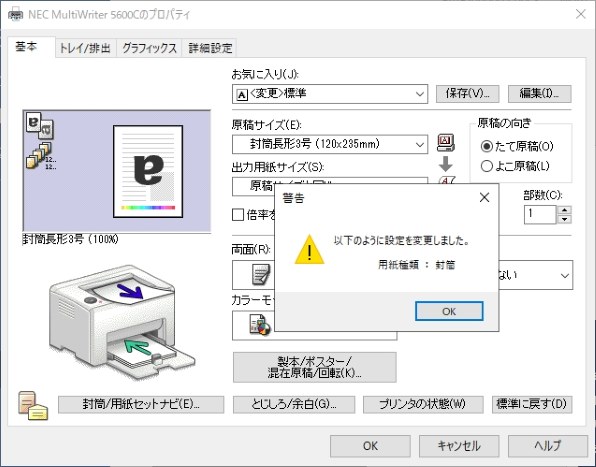Click the envelope/paper set navigation icon
This screenshot has width=596, height=467.
coord(33,405)
